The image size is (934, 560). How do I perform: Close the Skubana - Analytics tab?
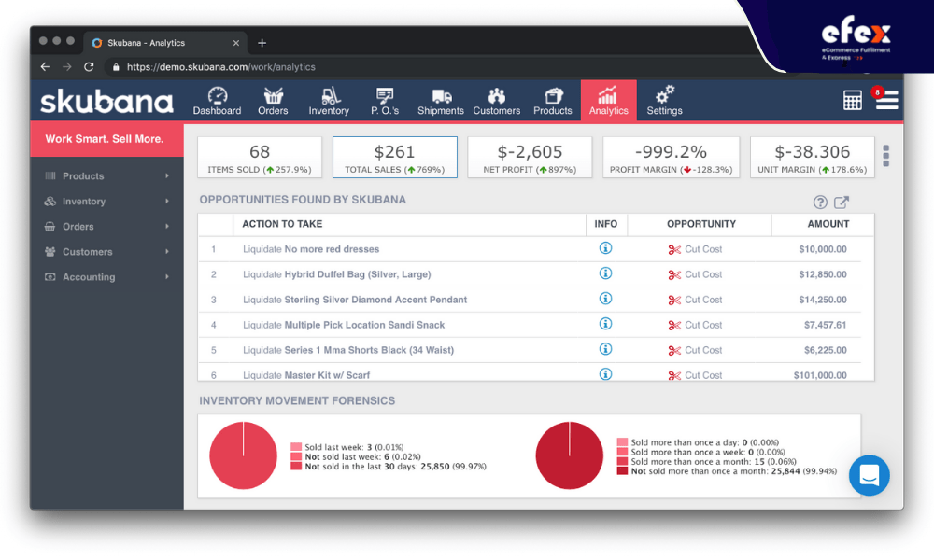click(236, 43)
